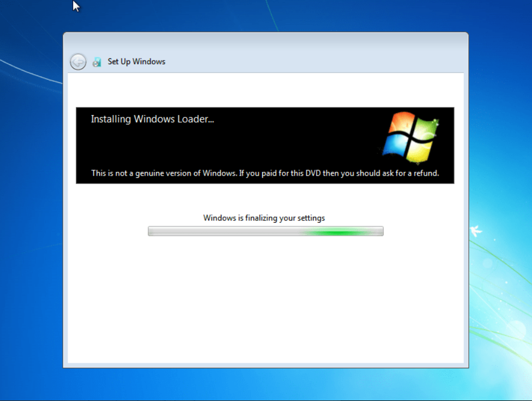Click "Windows is finalizing your settings" label
This screenshot has height=401, width=532.
(x=264, y=218)
